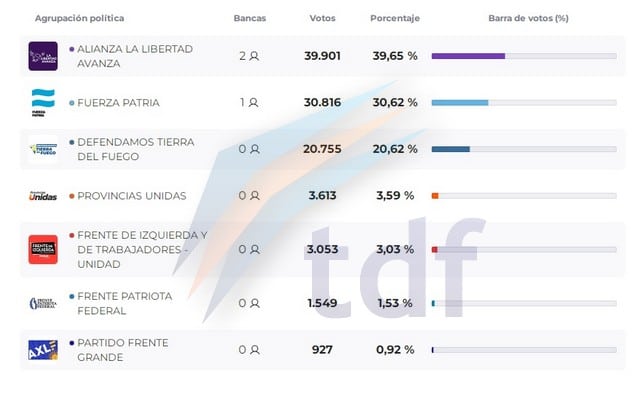Click the 0,92 % percentage value
Viewport: 640px width, 409px height.
[395, 350]
